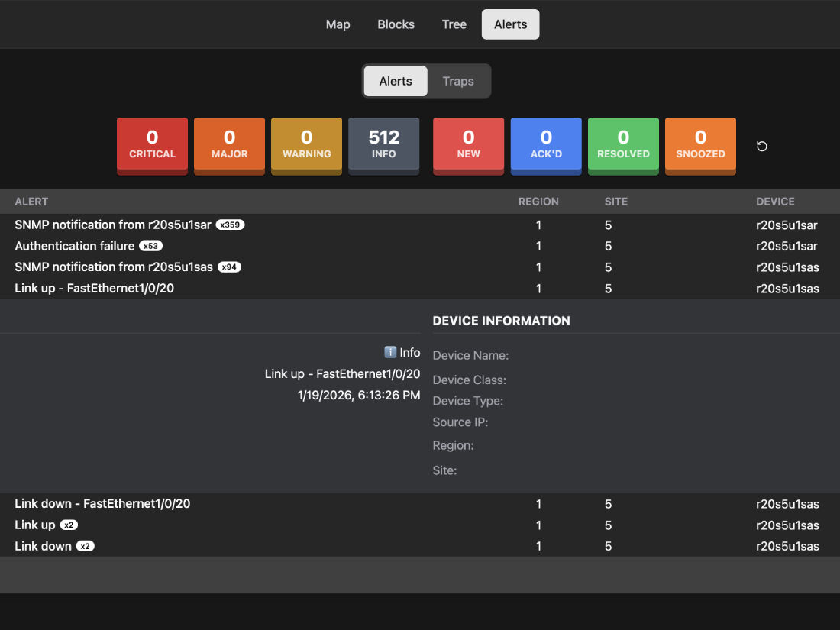Expand the x2 Link up group

coord(69,525)
